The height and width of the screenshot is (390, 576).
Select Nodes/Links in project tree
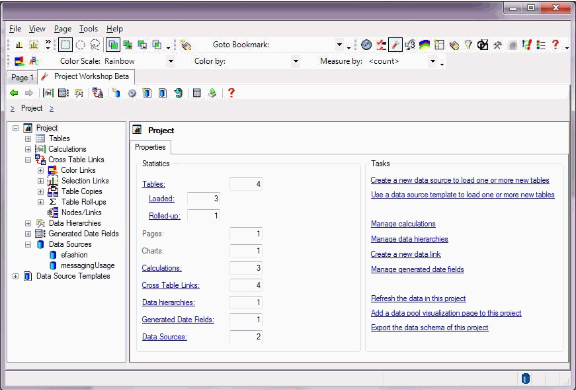(81, 212)
